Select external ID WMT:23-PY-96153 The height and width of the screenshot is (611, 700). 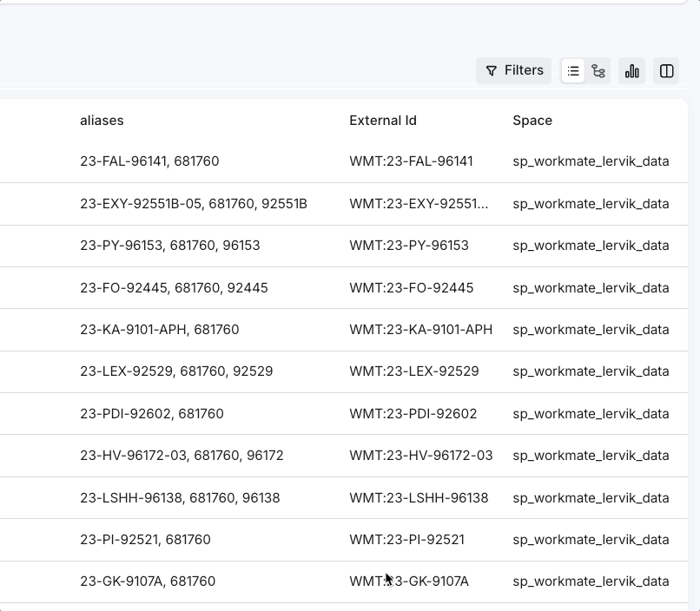(409, 246)
